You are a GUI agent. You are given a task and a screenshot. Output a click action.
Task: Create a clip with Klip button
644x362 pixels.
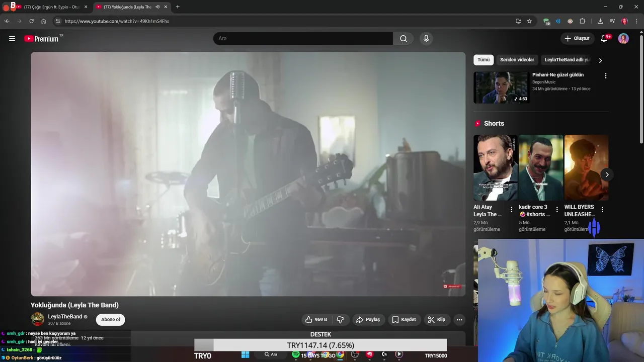(x=436, y=320)
